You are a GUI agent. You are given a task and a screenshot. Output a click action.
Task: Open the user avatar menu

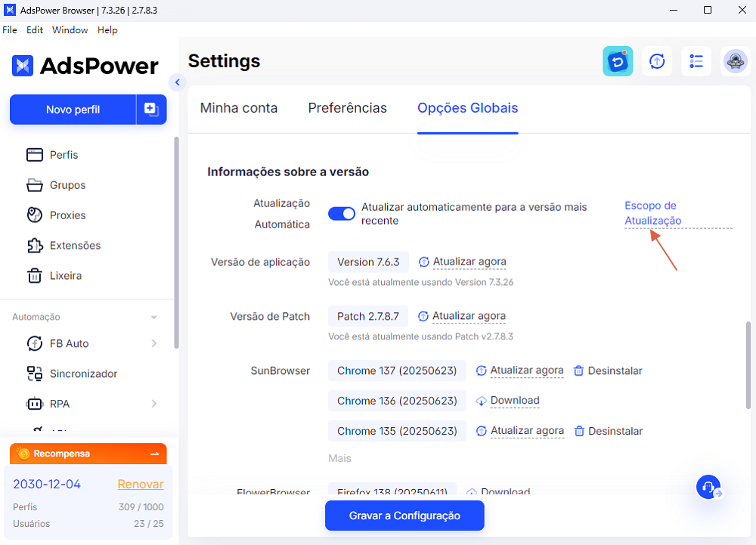pos(736,61)
